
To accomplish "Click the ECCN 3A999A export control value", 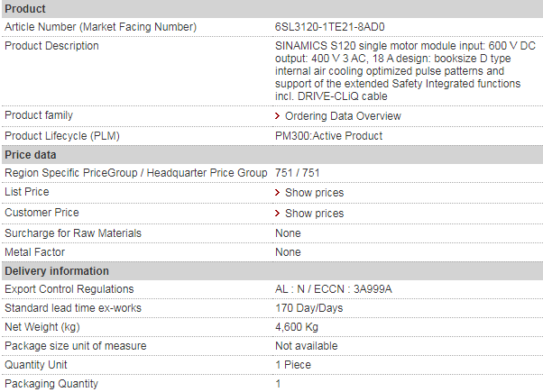I will [x=333, y=289].
